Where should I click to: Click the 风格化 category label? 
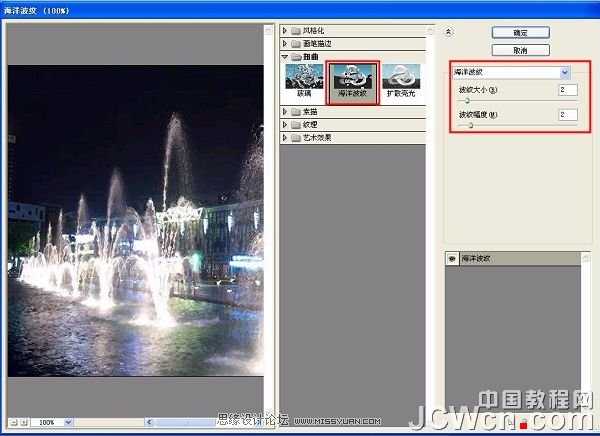click(313, 31)
